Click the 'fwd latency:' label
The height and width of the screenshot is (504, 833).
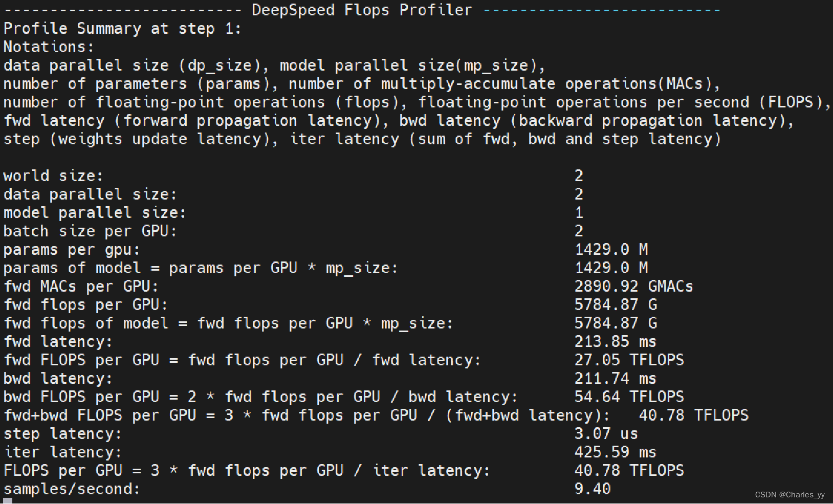click(58, 342)
